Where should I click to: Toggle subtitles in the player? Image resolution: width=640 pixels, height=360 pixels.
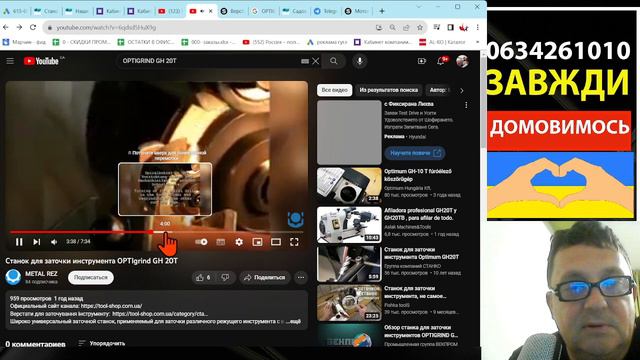[220, 242]
